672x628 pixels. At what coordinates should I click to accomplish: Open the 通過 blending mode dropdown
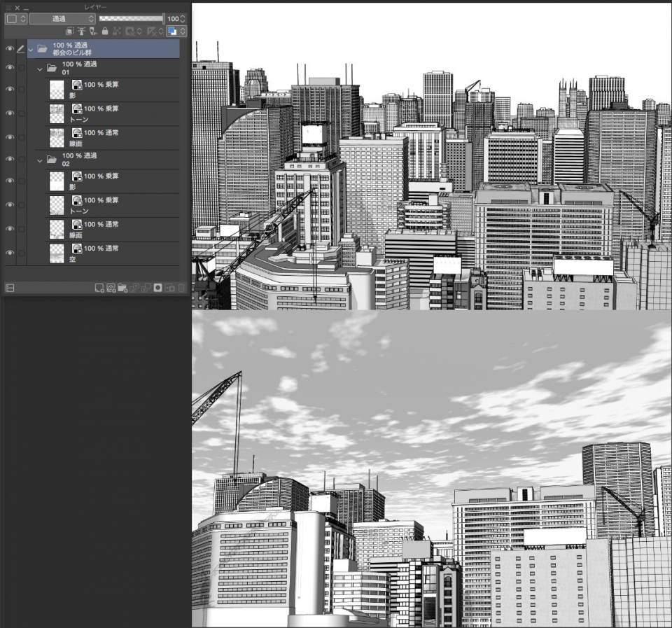pyautogui.click(x=62, y=19)
